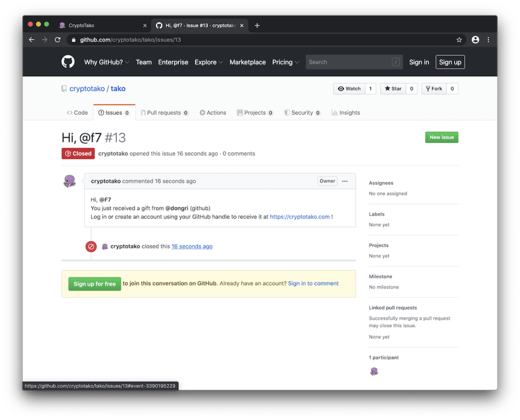Viewport: 520px width, 420px height.
Task: Close the Hi, @f7 Issue #13 tab
Action: click(242, 25)
